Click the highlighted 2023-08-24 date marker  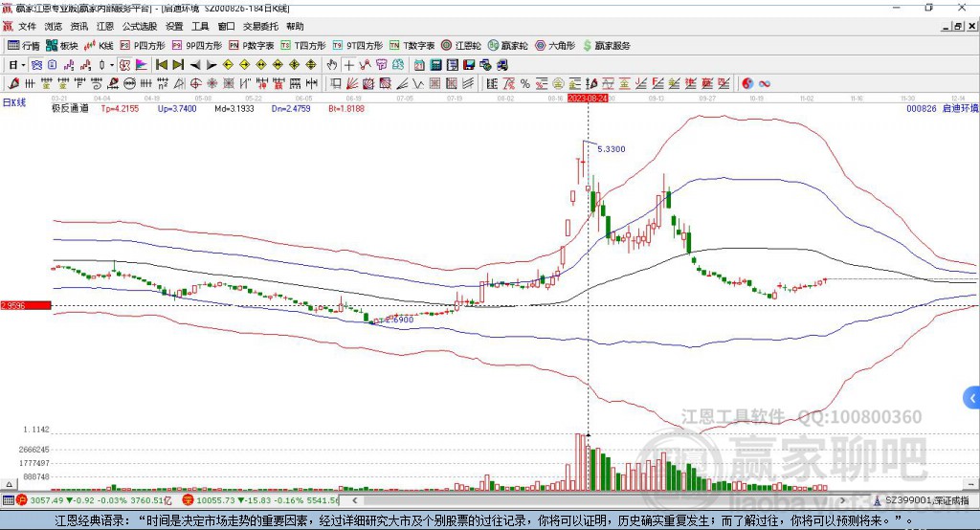coord(588,99)
